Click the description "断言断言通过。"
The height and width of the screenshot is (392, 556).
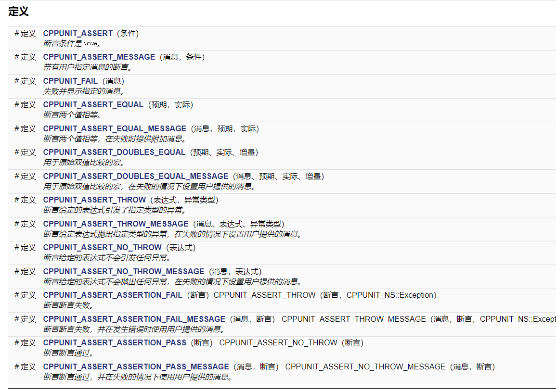[x=68, y=353]
